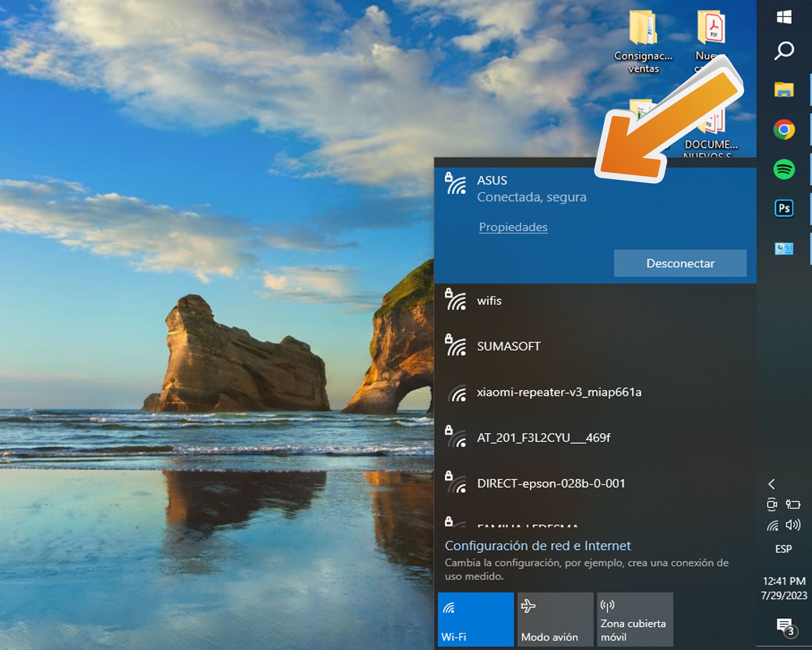Viewport: 812px width, 650px height.
Task: Click the taskbar search magnifier icon
Action: [x=784, y=51]
